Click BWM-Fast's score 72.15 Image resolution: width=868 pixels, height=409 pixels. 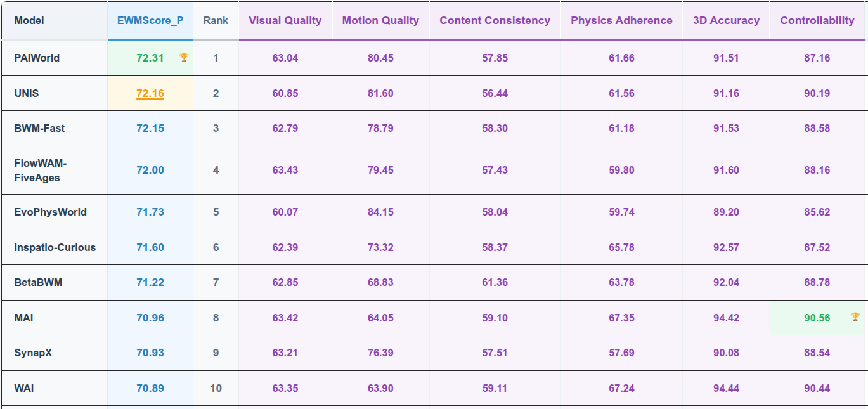click(150, 128)
